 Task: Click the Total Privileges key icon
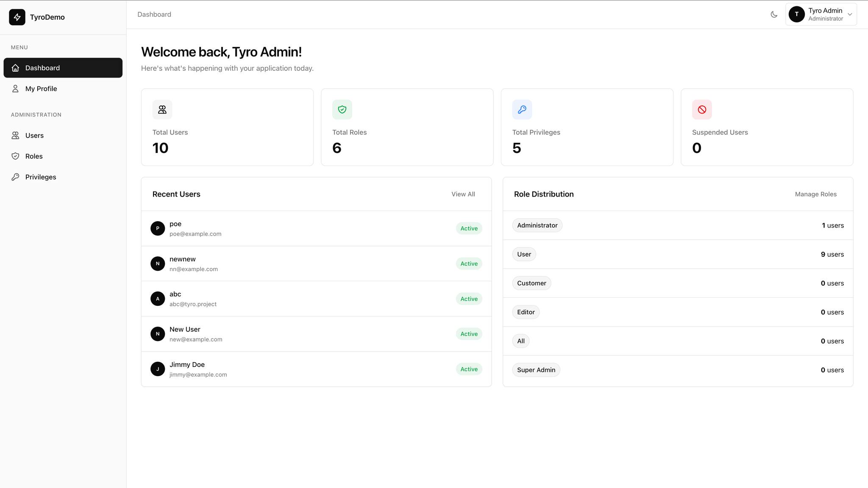[x=522, y=110]
